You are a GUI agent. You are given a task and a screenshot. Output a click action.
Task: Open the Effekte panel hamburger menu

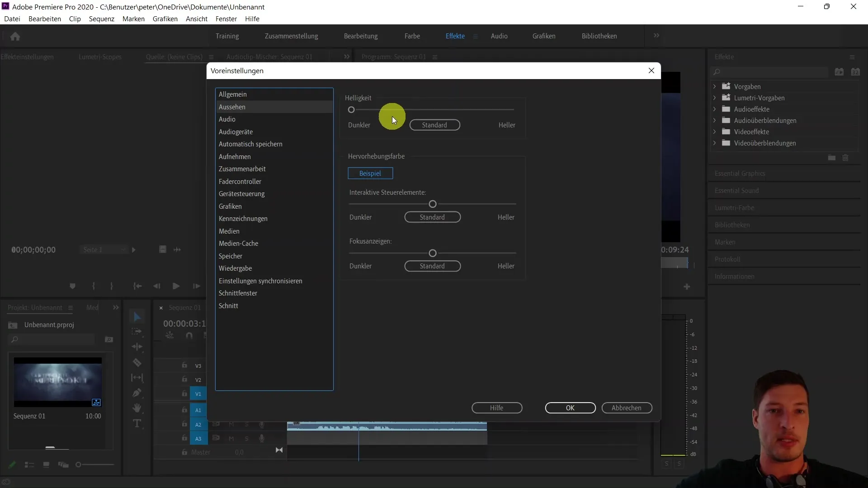click(x=852, y=57)
